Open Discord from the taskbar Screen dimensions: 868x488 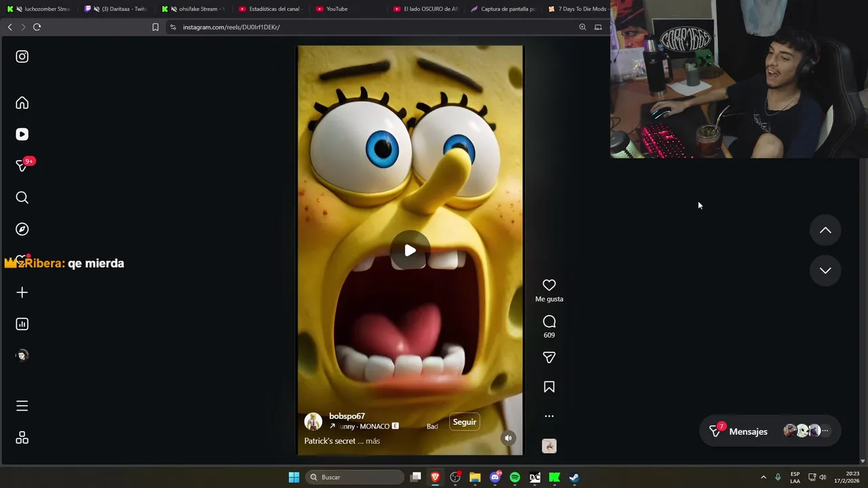pos(495,477)
